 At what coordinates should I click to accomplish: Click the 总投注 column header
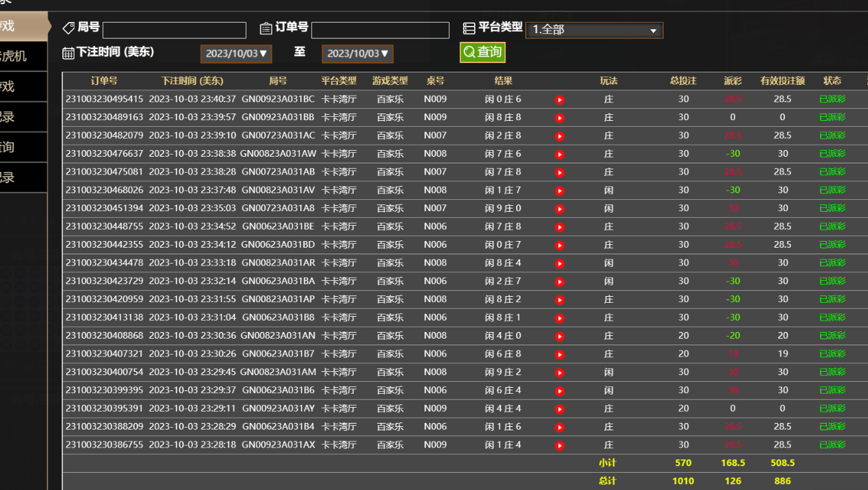[683, 81]
